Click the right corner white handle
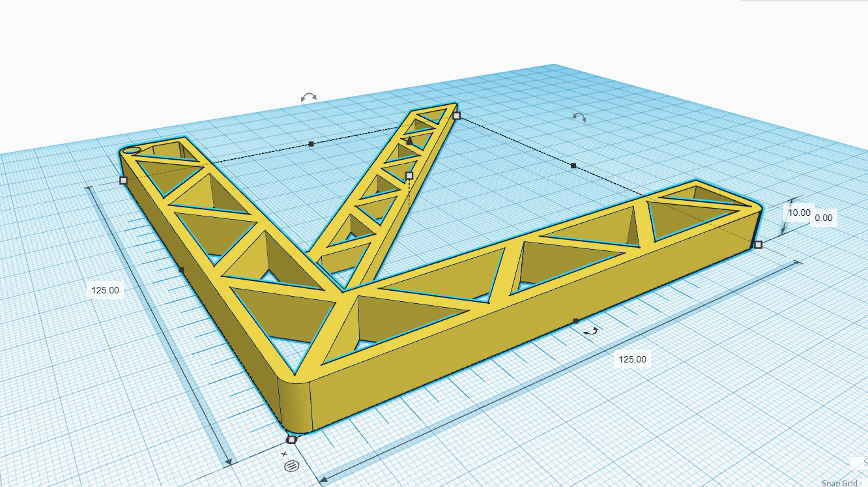 pyautogui.click(x=758, y=244)
